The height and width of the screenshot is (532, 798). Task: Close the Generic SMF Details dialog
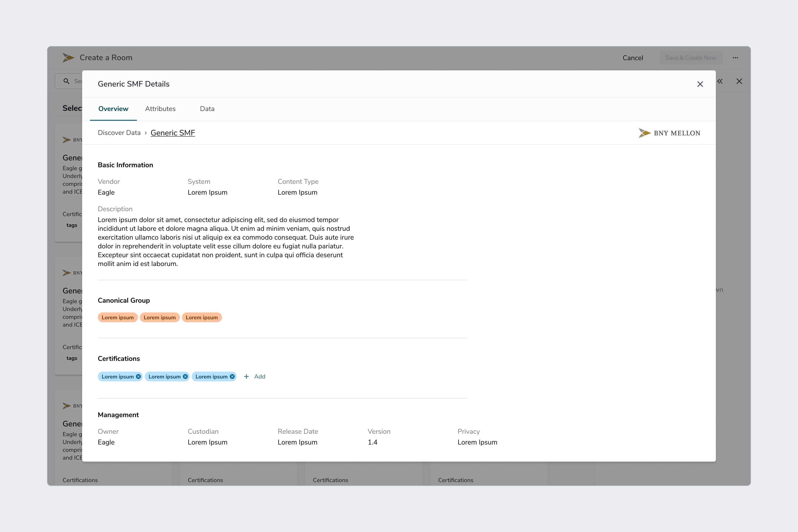click(700, 84)
